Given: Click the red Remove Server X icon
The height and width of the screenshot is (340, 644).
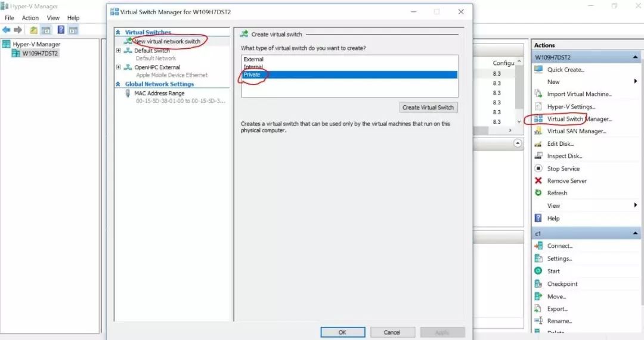Looking at the screenshot, I should (x=538, y=180).
